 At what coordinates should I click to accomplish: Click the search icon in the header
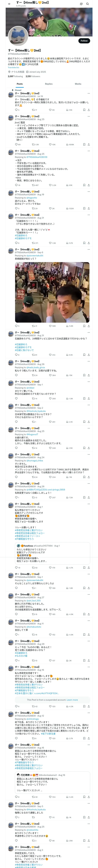pyautogui.click(x=87, y=4)
